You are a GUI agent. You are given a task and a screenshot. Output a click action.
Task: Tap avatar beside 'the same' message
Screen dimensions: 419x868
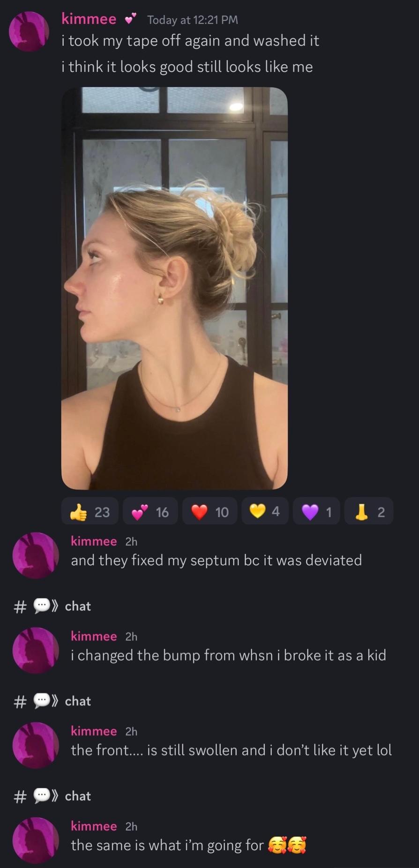click(x=36, y=840)
